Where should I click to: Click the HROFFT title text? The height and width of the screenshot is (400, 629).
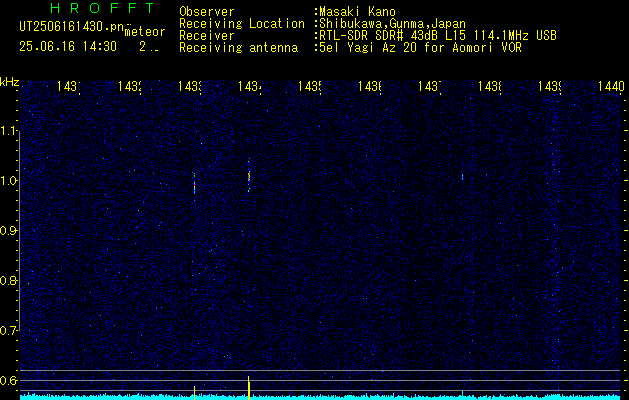tap(102, 8)
